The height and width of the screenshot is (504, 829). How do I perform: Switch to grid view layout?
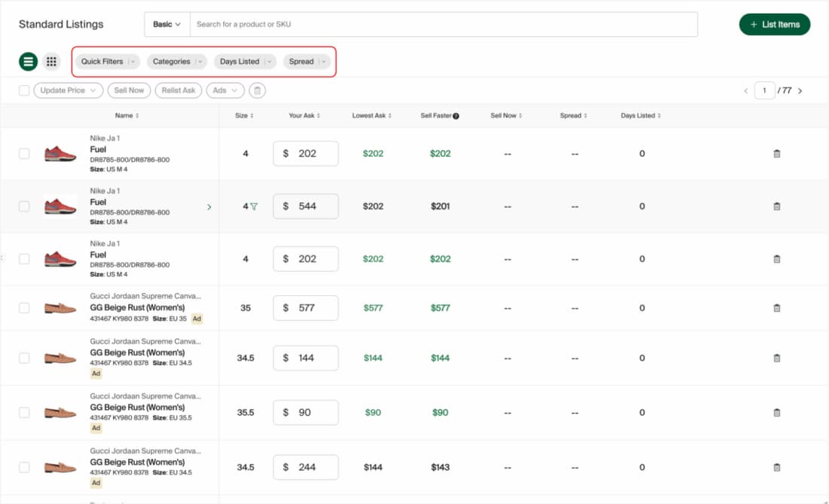point(50,61)
